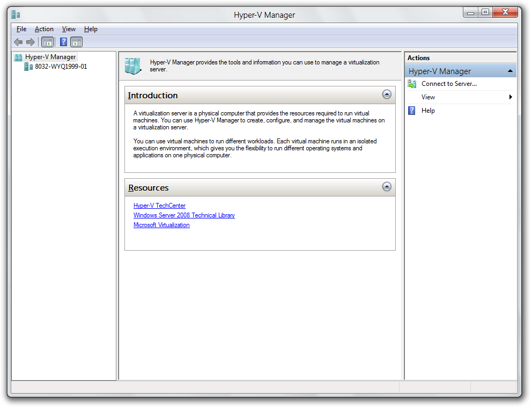Open the View menu in menu bar

69,29
